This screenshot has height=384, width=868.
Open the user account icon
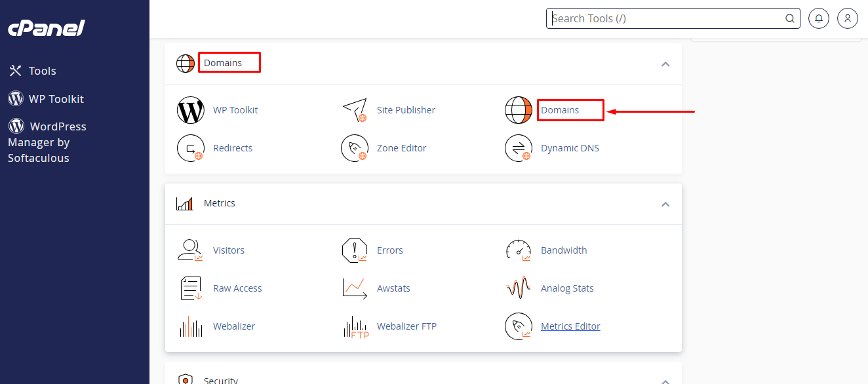[848, 18]
